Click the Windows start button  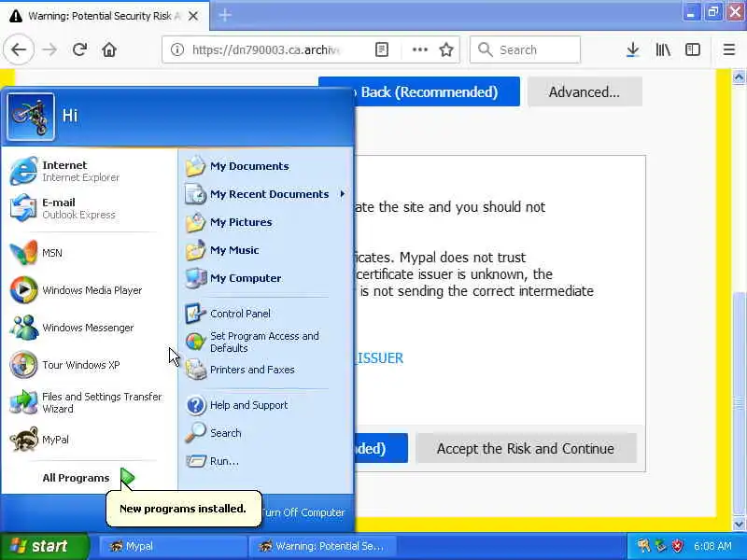(x=44, y=546)
